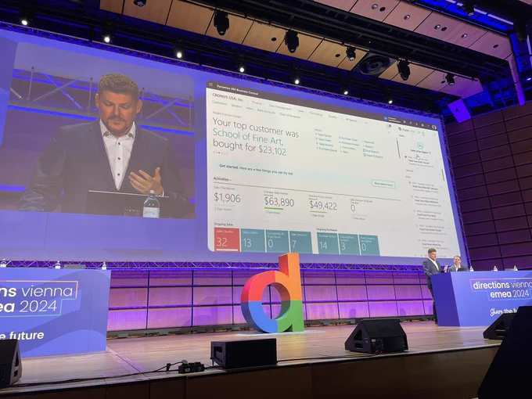Open the Chart of Accounts link

289,115
